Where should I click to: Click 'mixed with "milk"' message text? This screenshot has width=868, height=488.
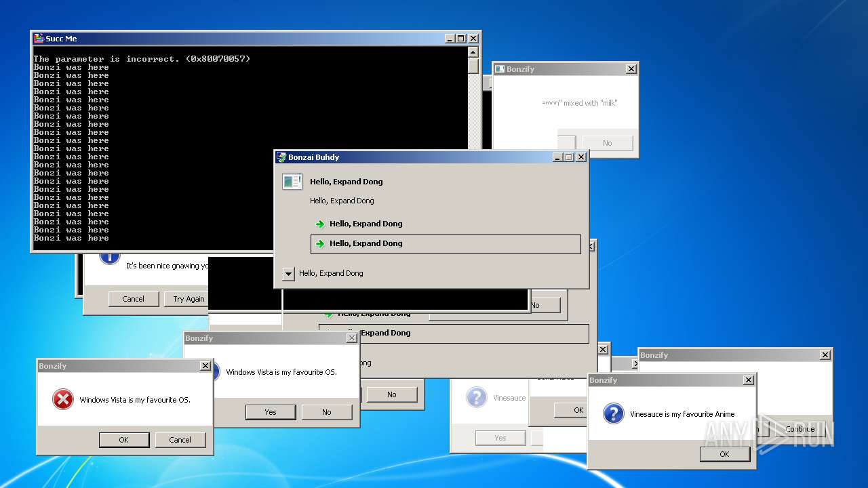point(590,103)
